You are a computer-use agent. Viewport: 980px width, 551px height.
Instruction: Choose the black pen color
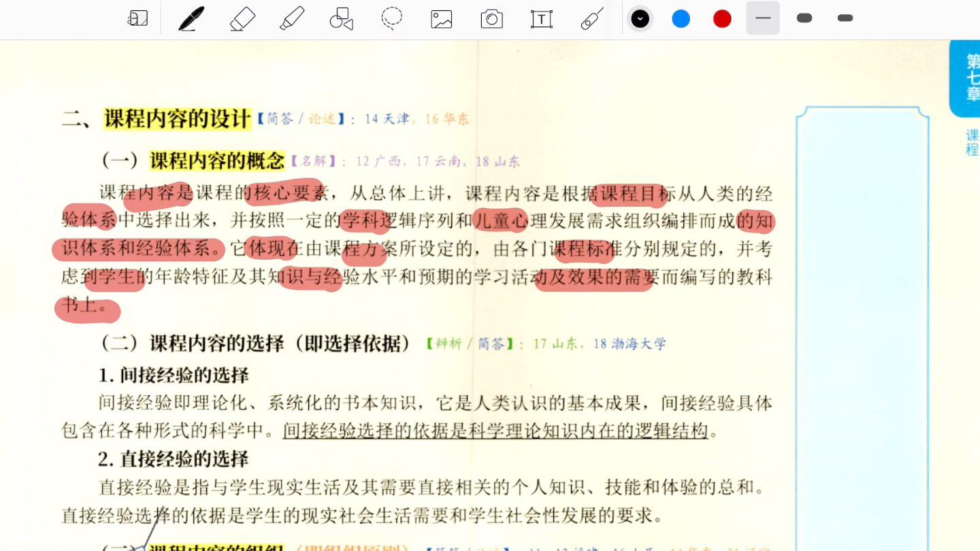click(640, 18)
